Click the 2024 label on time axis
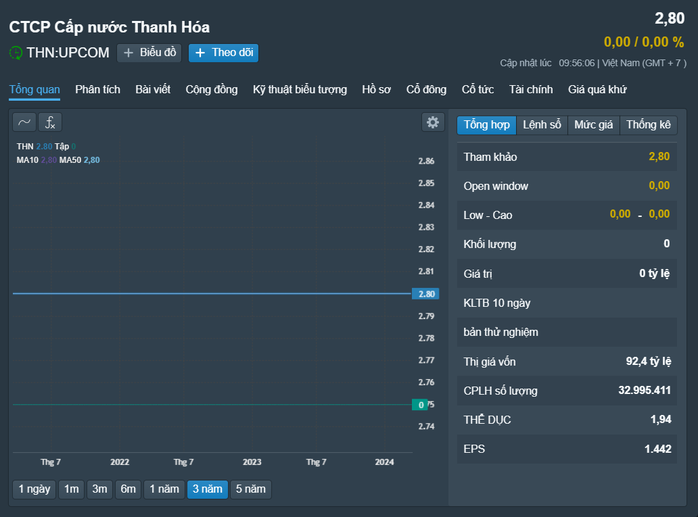Image resolution: width=698 pixels, height=517 pixels. 384,462
